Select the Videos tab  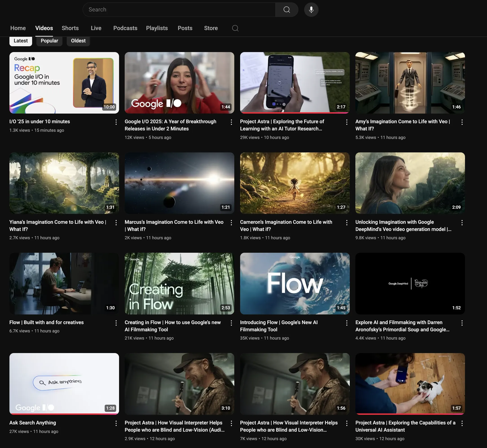44,28
